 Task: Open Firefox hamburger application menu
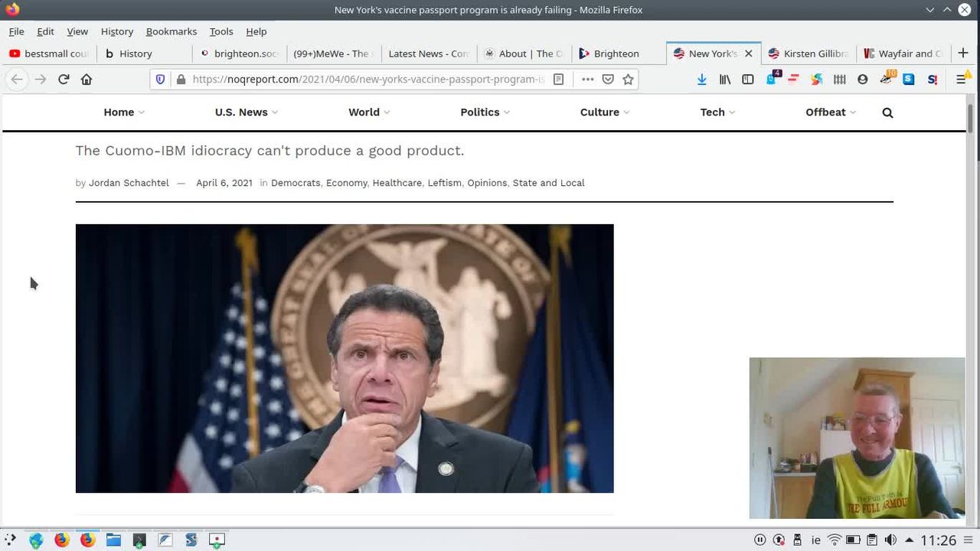pos(962,79)
